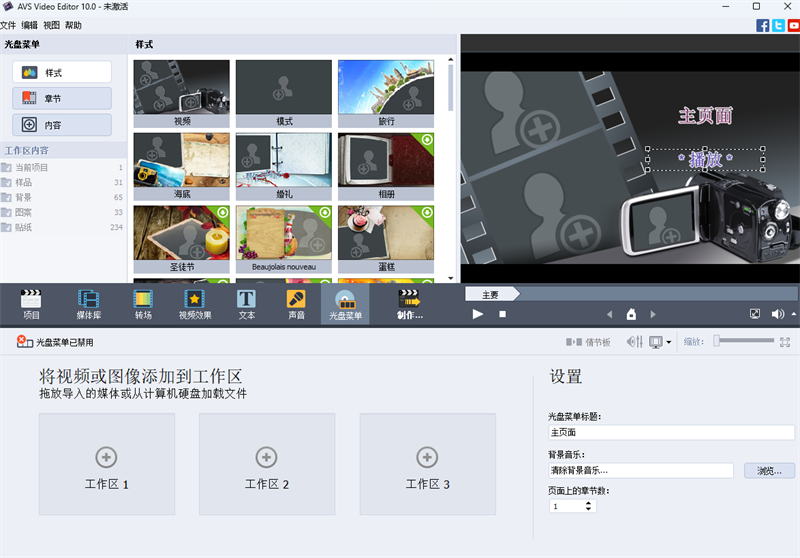Open the display view dropdown arrow
The height and width of the screenshot is (558, 800).
pyautogui.click(x=669, y=343)
